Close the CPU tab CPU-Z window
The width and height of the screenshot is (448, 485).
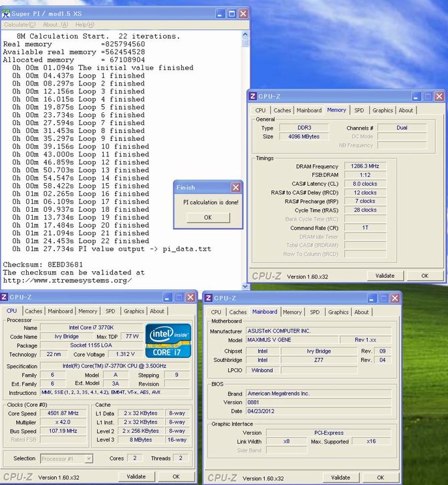coord(191,297)
